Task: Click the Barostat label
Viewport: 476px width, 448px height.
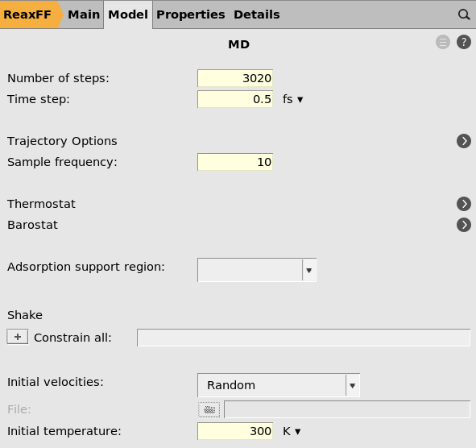Action: pyautogui.click(x=32, y=225)
